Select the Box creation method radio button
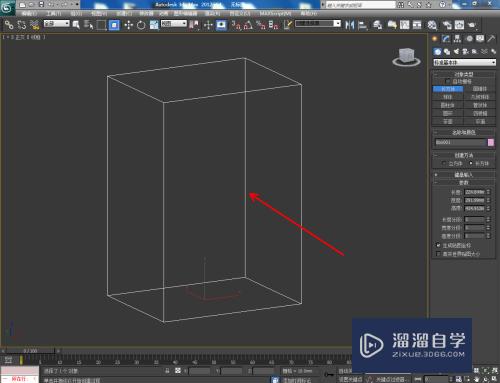Screen dimensions: 500x383 (471, 163)
